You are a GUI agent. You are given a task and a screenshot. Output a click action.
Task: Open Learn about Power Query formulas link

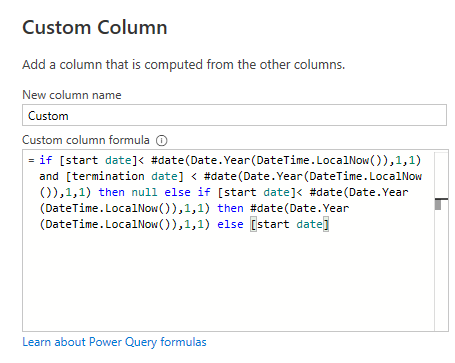click(114, 342)
